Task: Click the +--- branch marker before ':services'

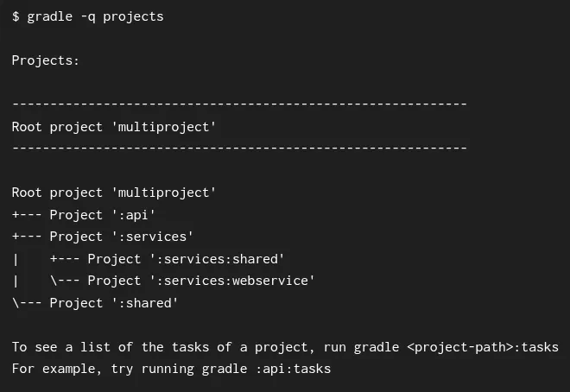Action: (27, 237)
